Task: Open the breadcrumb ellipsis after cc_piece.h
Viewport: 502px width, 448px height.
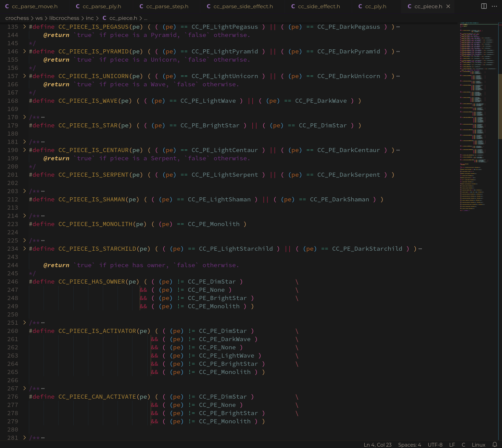Action: [145, 18]
